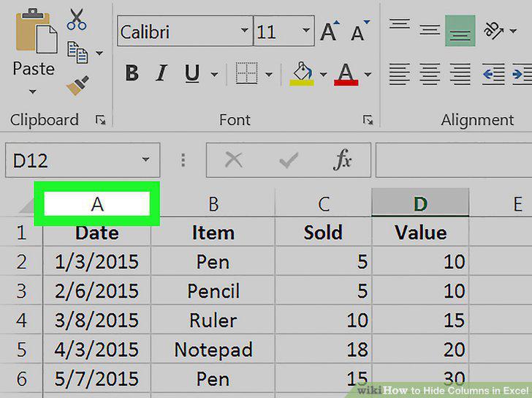This screenshot has height=398, width=532.
Task: Apply red Font Color A
Action: coord(346,74)
